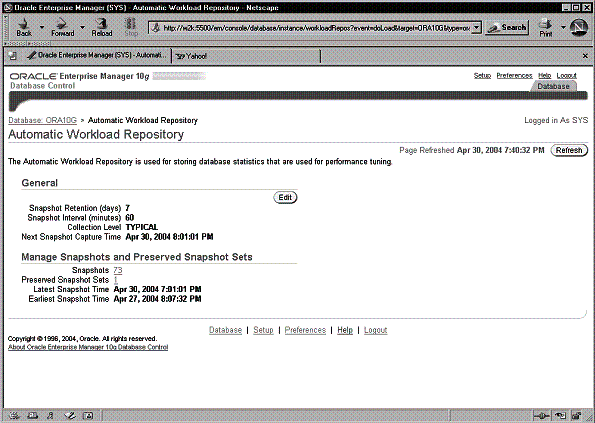
Task: Follow the Database: ORA10G breadcrumb link
Action: (x=42, y=120)
